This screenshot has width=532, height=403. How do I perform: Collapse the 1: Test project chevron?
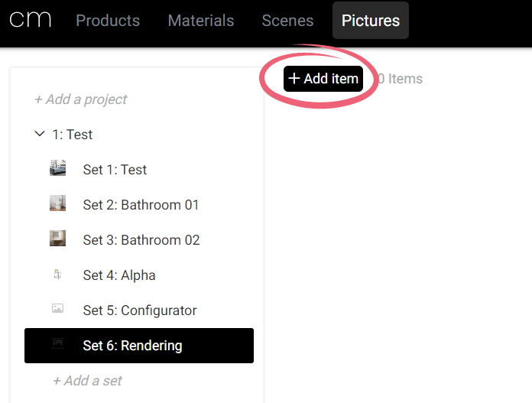40,135
